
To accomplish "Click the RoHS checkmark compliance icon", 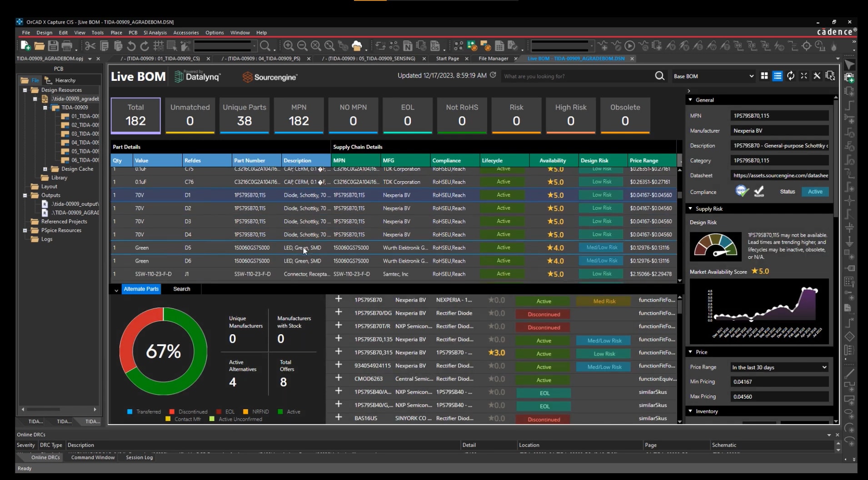I will coord(759,192).
